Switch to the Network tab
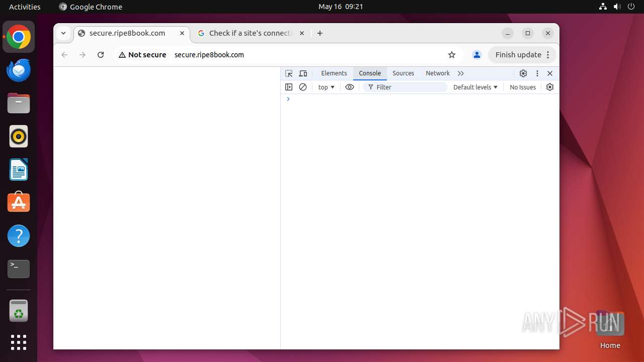 [x=438, y=73]
